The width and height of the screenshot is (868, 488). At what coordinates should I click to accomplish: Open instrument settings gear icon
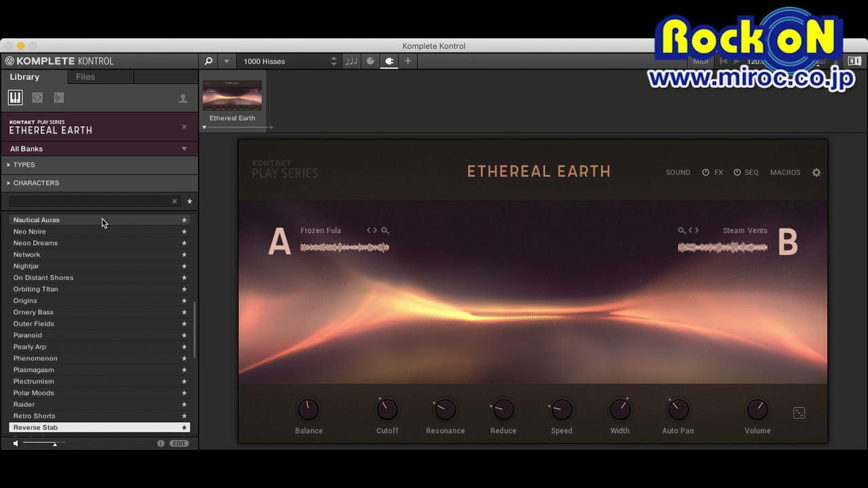point(816,172)
